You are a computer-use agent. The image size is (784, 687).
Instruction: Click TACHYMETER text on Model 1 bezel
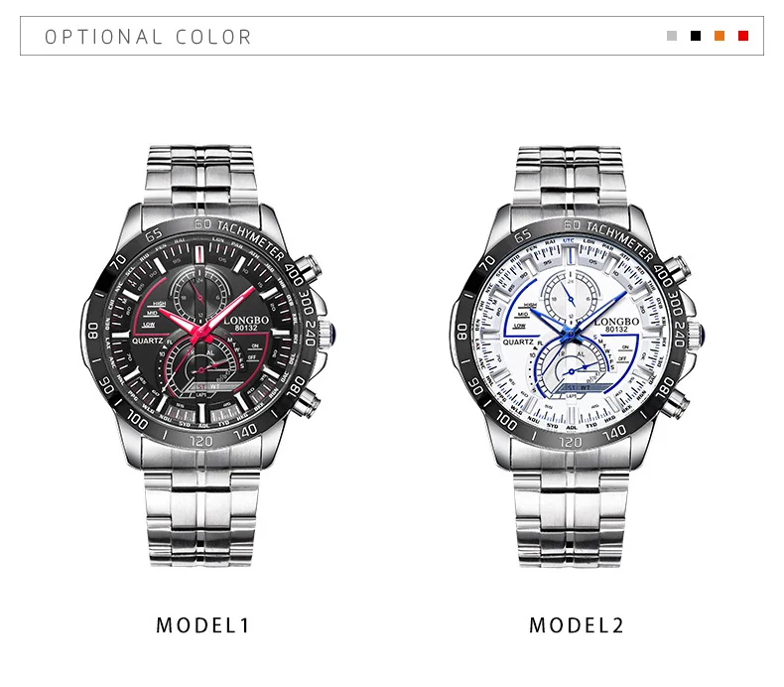click(250, 240)
